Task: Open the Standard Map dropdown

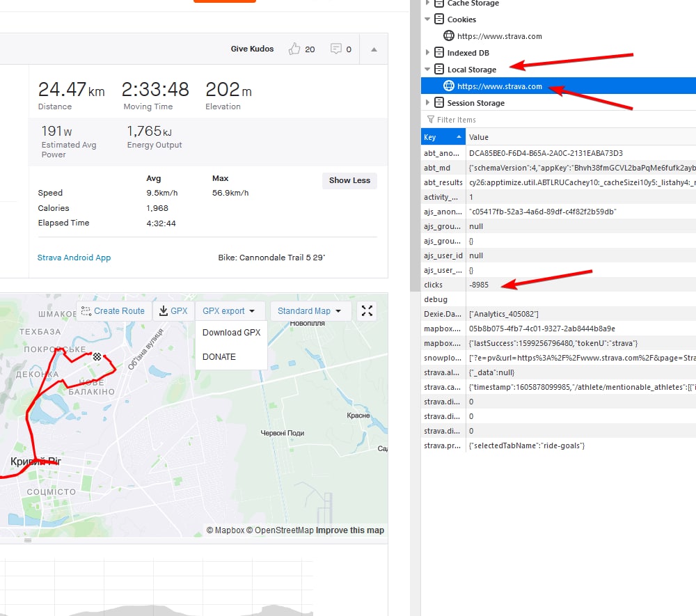Action: tap(310, 311)
